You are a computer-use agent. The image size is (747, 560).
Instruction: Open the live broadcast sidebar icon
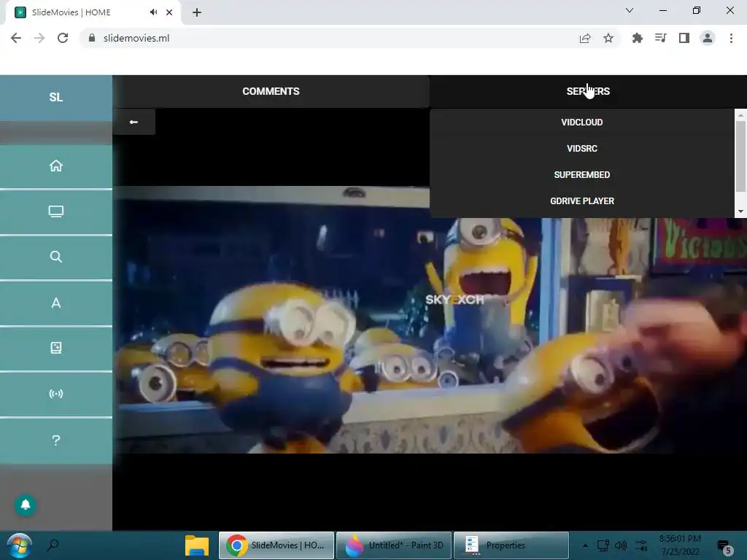pos(55,394)
